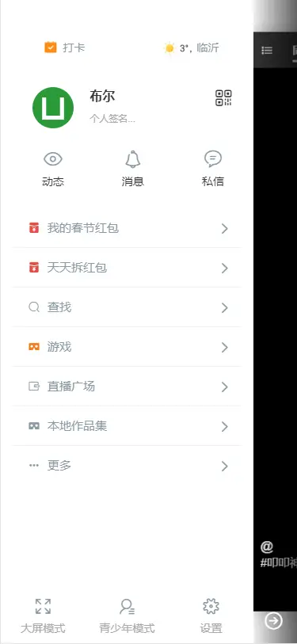
Task: Click the list icon in dark header
Action: [x=267, y=51]
